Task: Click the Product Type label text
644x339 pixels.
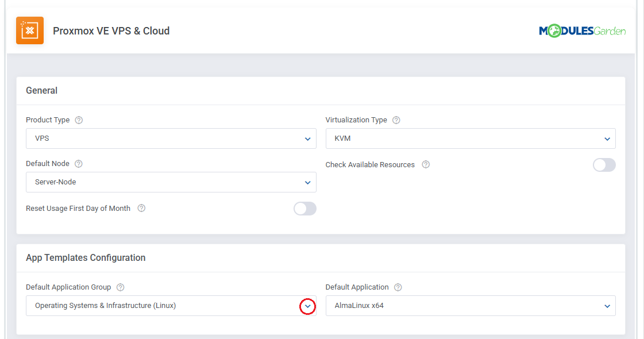Action: click(48, 120)
